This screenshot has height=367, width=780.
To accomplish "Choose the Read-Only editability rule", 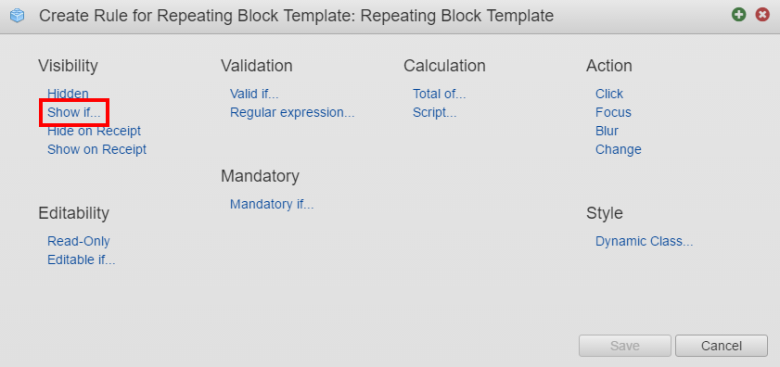I will tap(79, 241).
